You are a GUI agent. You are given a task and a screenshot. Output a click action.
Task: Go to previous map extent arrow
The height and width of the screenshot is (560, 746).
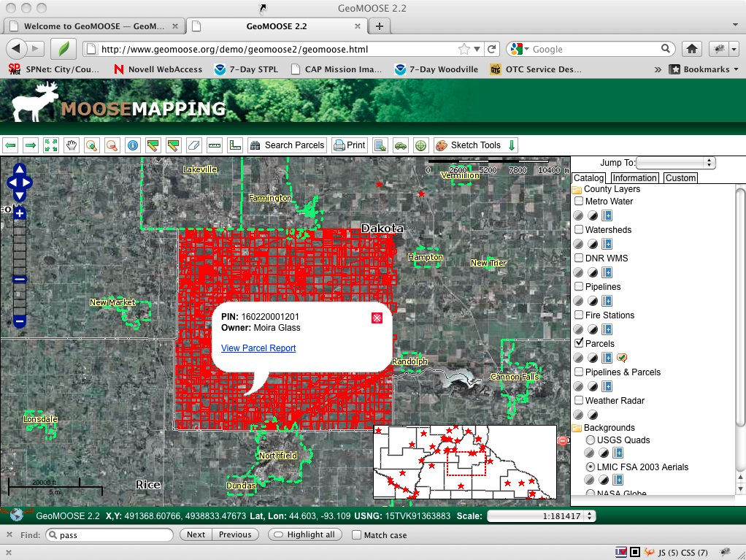click(10, 145)
